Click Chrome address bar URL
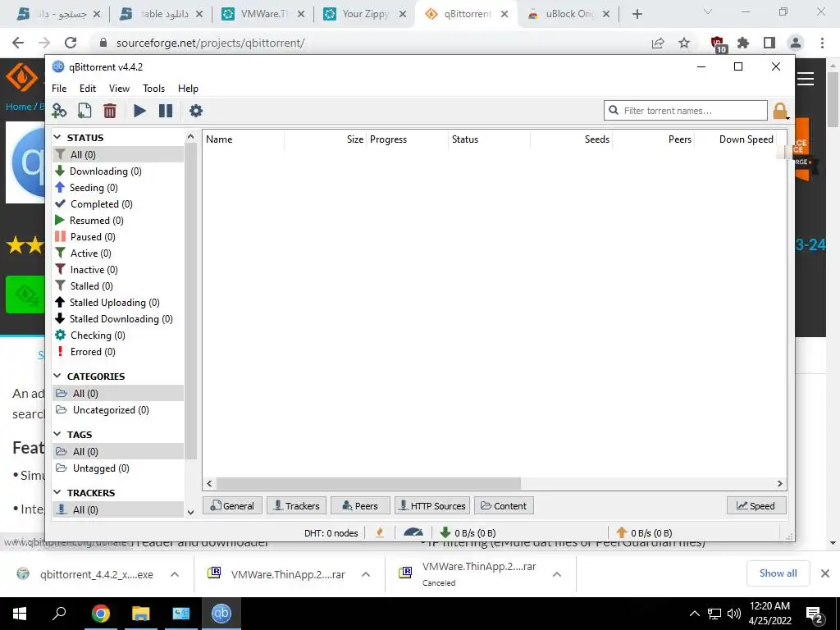This screenshot has width=840, height=630. 211,43
